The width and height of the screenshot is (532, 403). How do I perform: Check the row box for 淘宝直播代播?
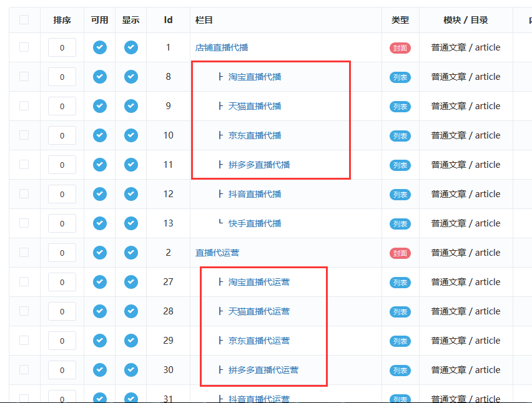24,77
